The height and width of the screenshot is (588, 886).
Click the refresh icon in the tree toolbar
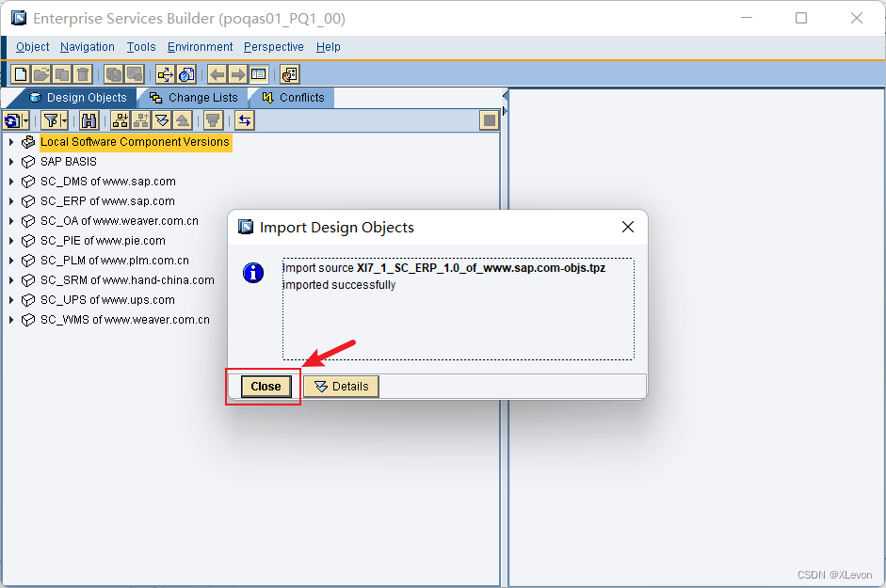pos(12,120)
